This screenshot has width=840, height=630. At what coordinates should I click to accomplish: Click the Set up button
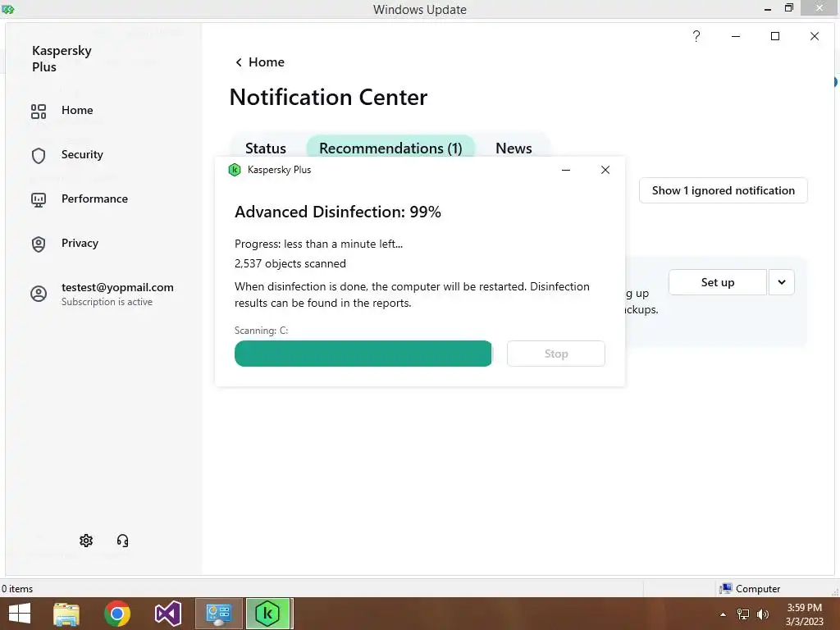(717, 282)
